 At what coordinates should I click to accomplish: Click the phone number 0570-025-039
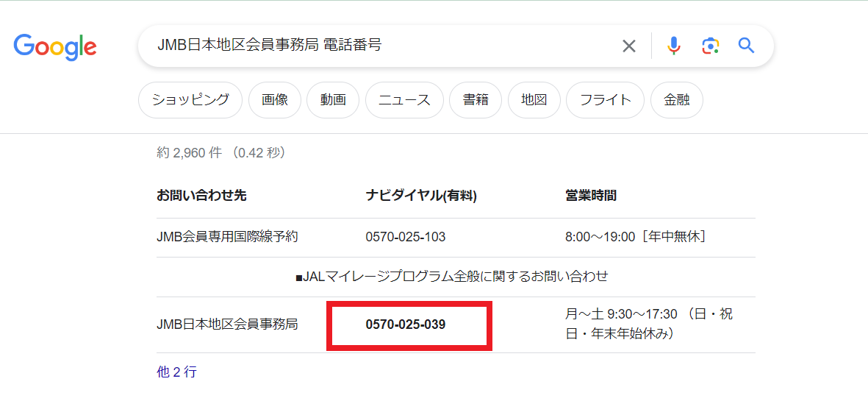click(406, 324)
